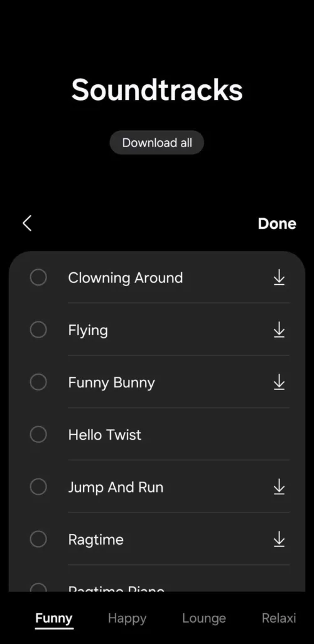Download the Clowning Around soundtrack
This screenshot has width=314, height=644.
pyautogui.click(x=279, y=277)
